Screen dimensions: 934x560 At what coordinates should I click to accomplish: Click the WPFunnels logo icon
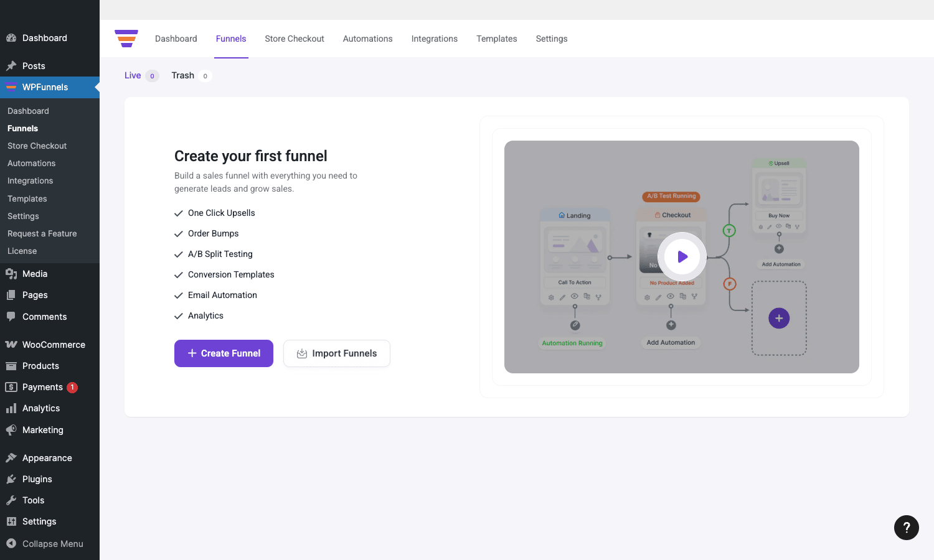click(x=126, y=39)
